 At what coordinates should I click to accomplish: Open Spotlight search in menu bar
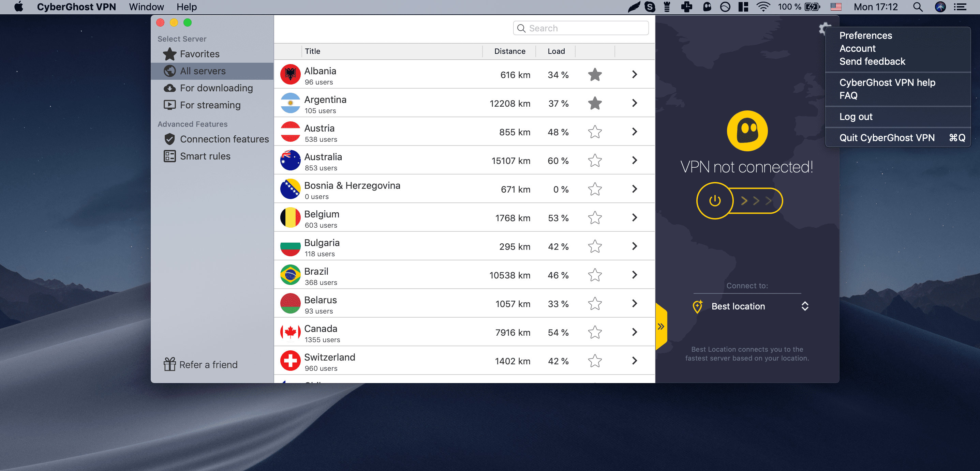click(918, 7)
